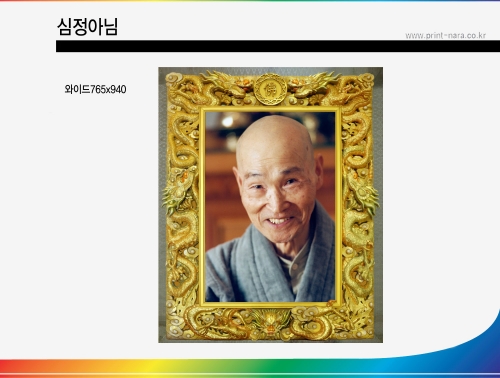The image size is (500, 378).
Task: Open the www.print-nara.co.kr link
Action: click(x=445, y=35)
